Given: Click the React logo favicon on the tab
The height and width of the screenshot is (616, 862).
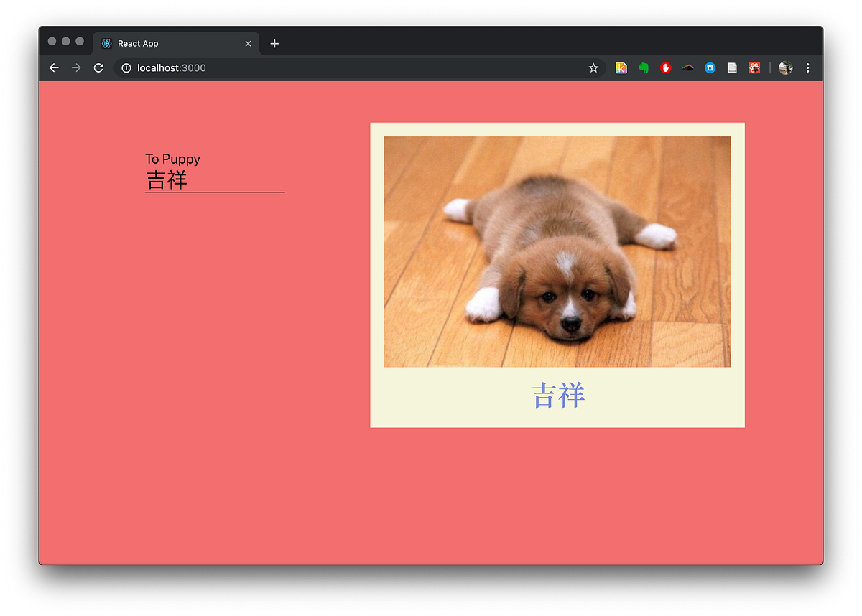Looking at the screenshot, I should pyautogui.click(x=105, y=43).
